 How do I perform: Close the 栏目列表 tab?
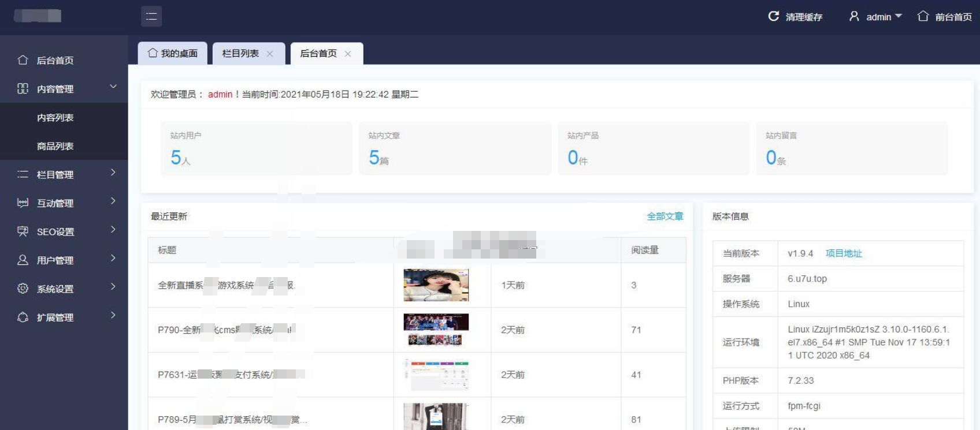[270, 54]
